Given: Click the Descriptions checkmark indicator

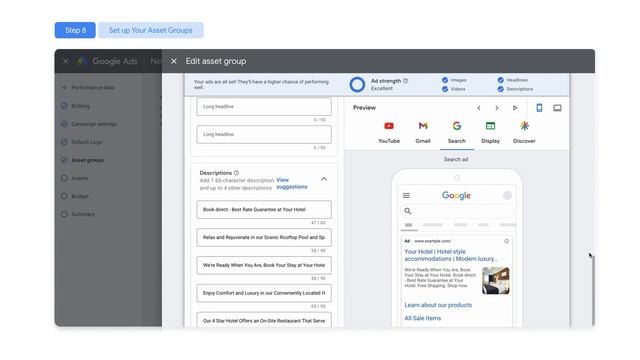Looking at the screenshot, I should 500,89.
